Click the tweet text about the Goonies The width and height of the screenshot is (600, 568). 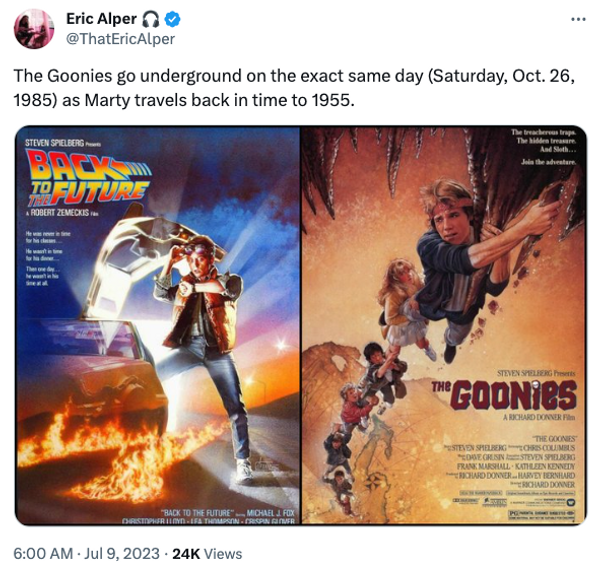coord(294,88)
